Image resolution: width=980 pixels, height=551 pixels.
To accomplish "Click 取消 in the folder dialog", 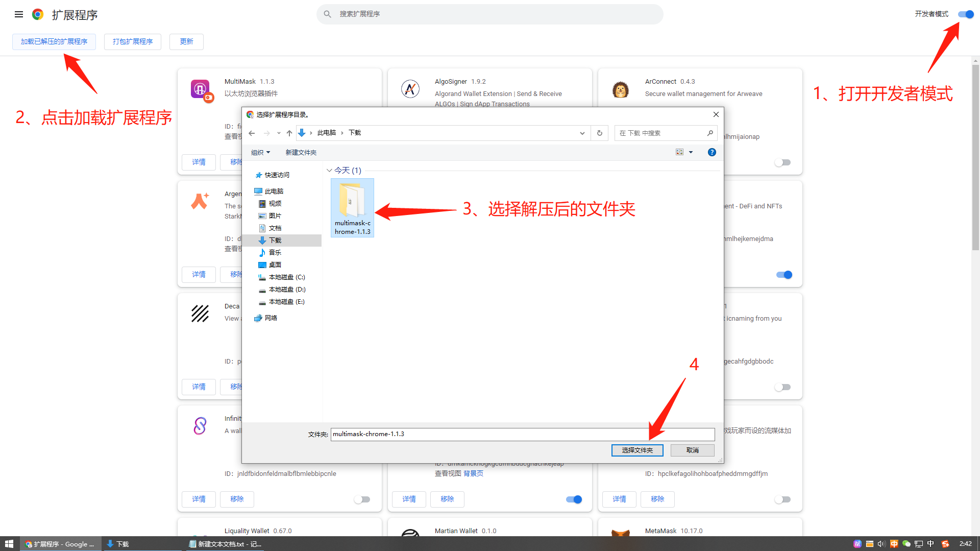I will [693, 450].
